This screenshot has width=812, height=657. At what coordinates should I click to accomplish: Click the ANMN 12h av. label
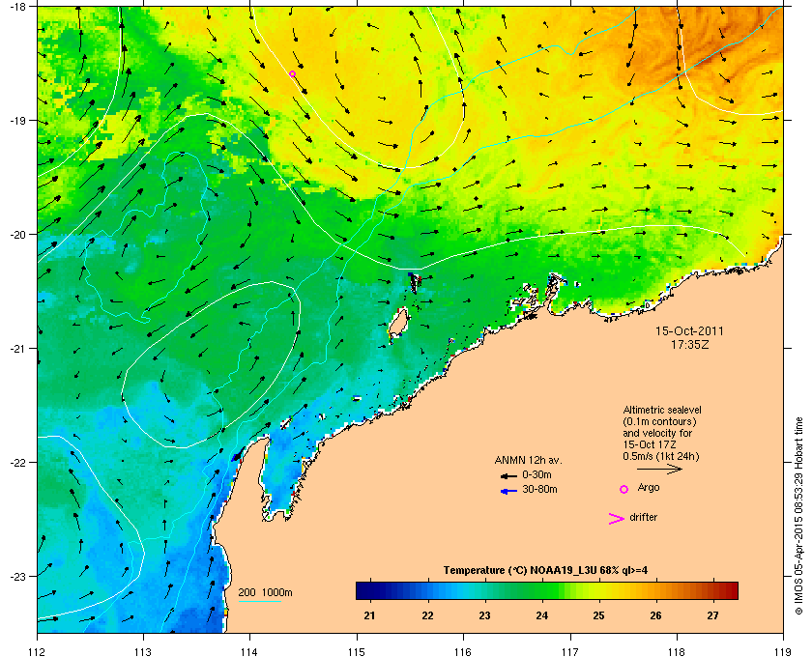pyautogui.click(x=528, y=460)
